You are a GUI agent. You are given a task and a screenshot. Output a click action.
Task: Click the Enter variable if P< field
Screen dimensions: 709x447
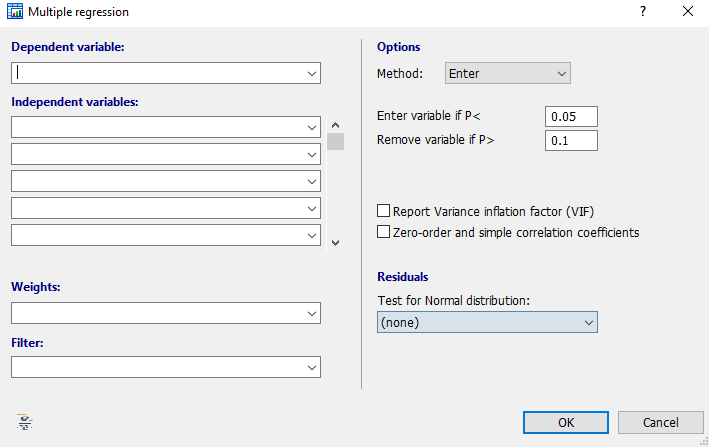(x=571, y=115)
